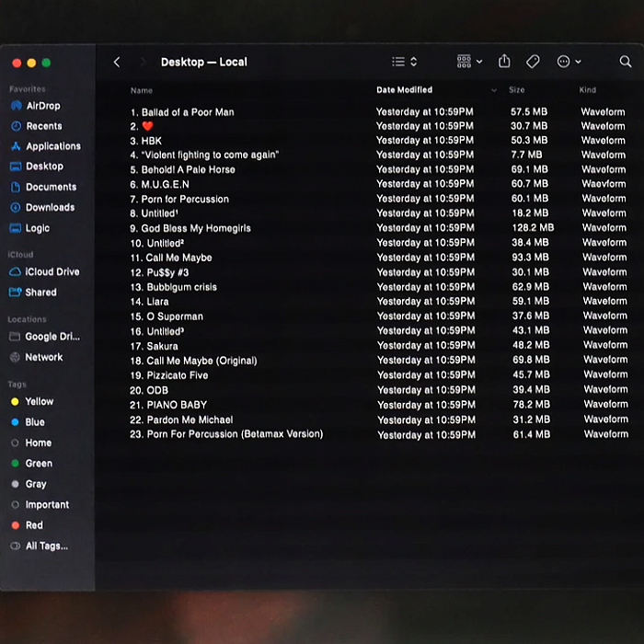The image size is (644, 644).
Task: Open the More actions ellipsis menu
Action: point(569,62)
